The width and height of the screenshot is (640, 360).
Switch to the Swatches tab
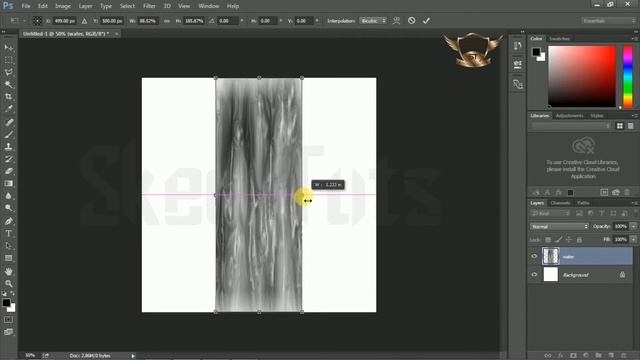[559, 39]
